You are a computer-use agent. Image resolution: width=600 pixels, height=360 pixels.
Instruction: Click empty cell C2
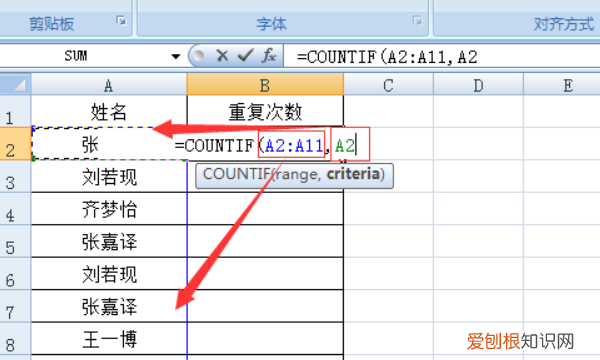coord(388,144)
